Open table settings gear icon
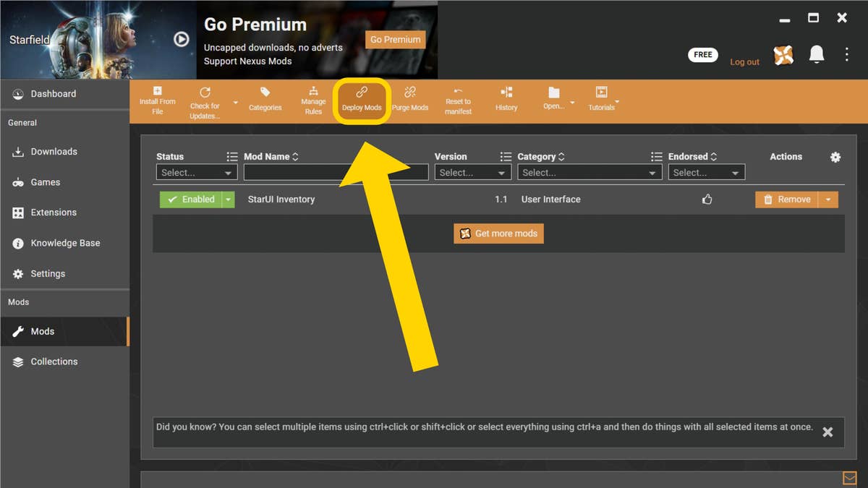 pos(835,157)
